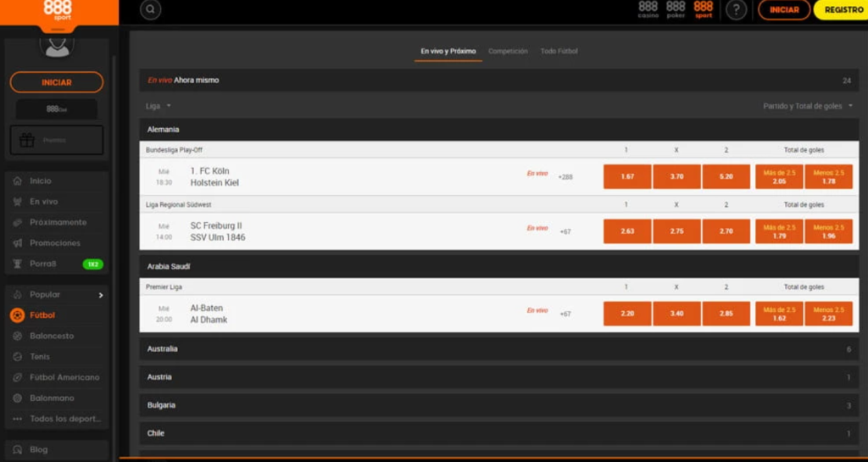Click the Fútbol ball icon
The width and height of the screenshot is (868, 462).
click(17, 315)
